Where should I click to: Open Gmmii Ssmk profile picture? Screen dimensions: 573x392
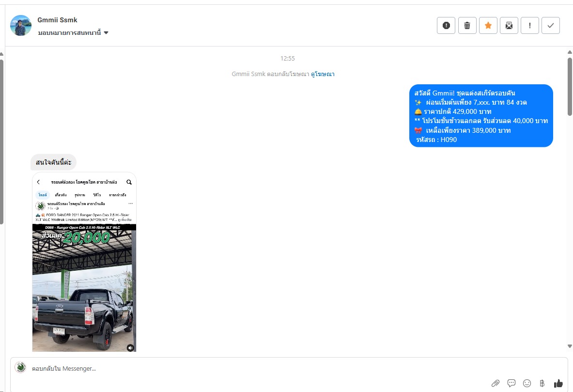(x=21, y=25)
